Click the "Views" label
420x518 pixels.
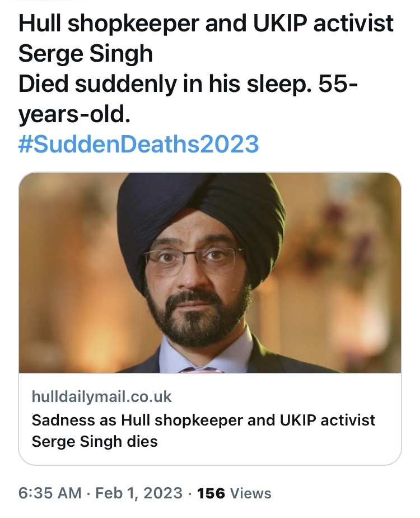point(251,493)
